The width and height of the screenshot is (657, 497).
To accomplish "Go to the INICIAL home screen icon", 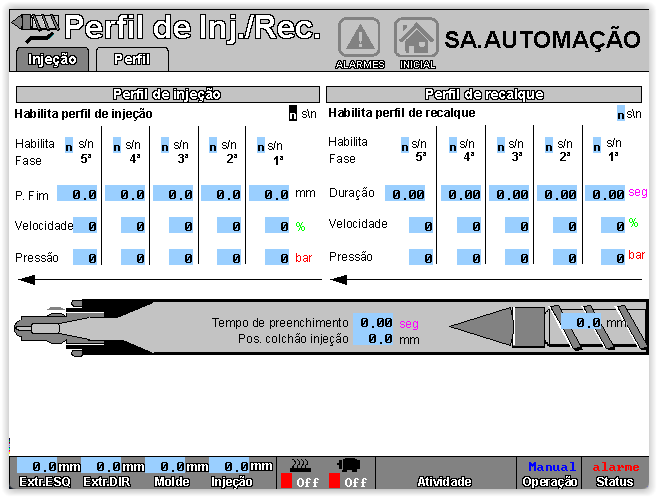I will pos(416,38).
